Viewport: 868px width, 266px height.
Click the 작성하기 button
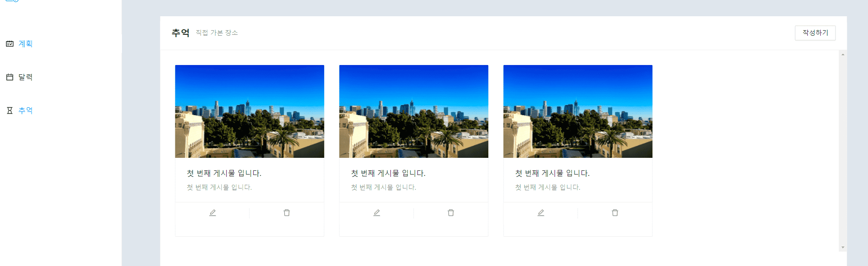815,33
